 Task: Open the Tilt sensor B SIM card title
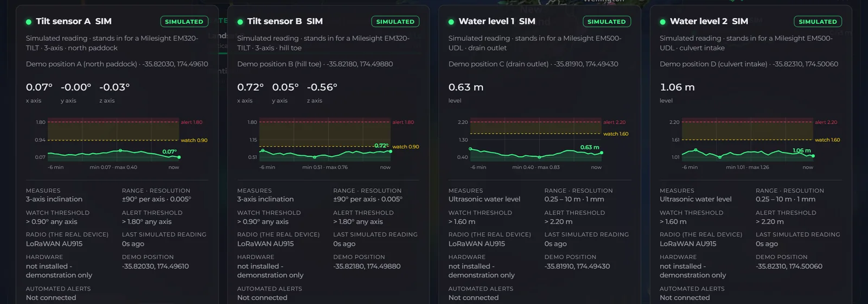coord(285,21)
